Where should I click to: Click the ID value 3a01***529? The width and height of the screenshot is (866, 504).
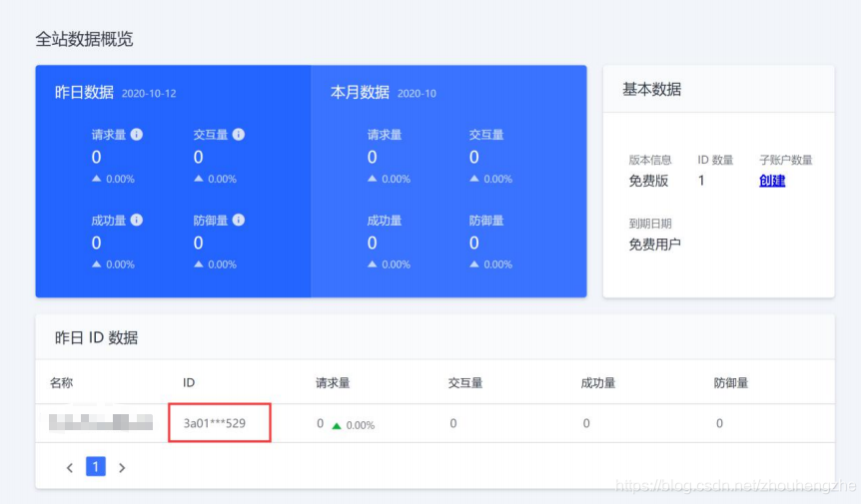[x=215, y=423]
